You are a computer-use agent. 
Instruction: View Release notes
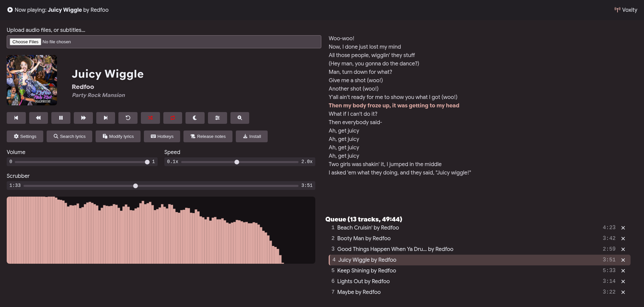coord(208,136)
